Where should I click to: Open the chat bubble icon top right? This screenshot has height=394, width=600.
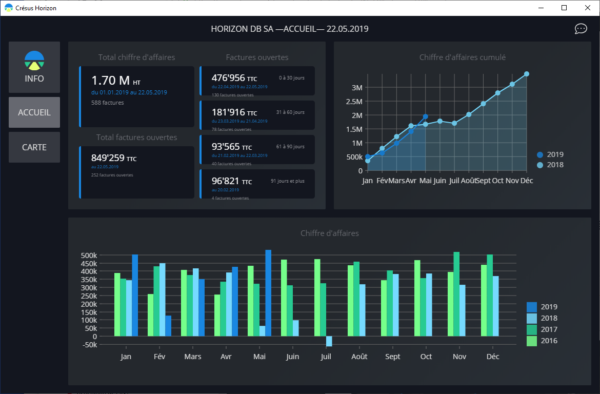[580, 29]
